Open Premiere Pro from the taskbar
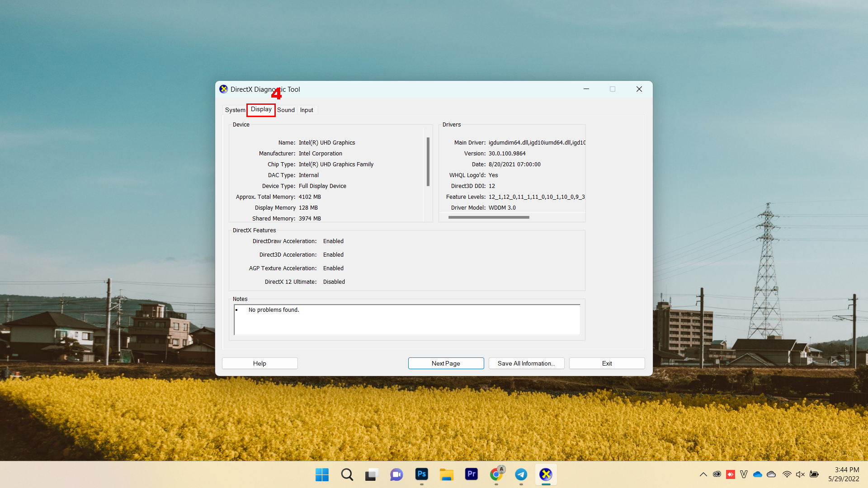868x488 pixels. click(471, 474)
